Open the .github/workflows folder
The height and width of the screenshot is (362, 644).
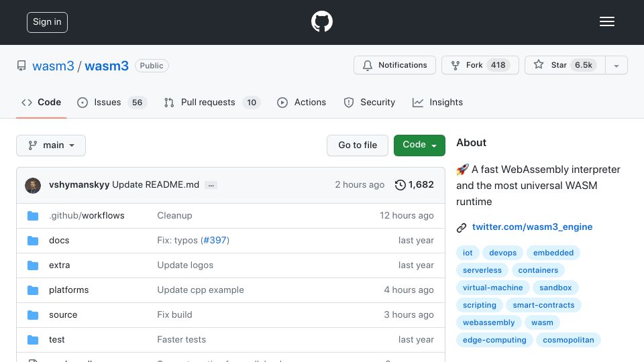(87, 215)
